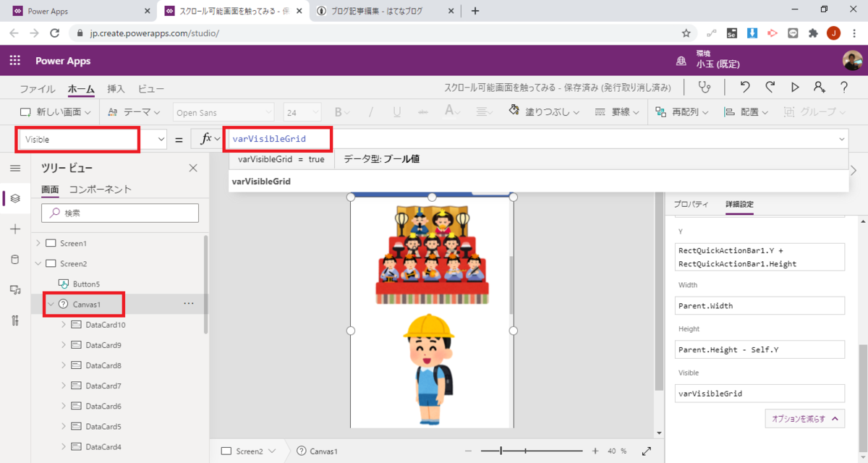Open the Share user icon
The height and width of the screenshot is (463, 868).
point(819,88)
